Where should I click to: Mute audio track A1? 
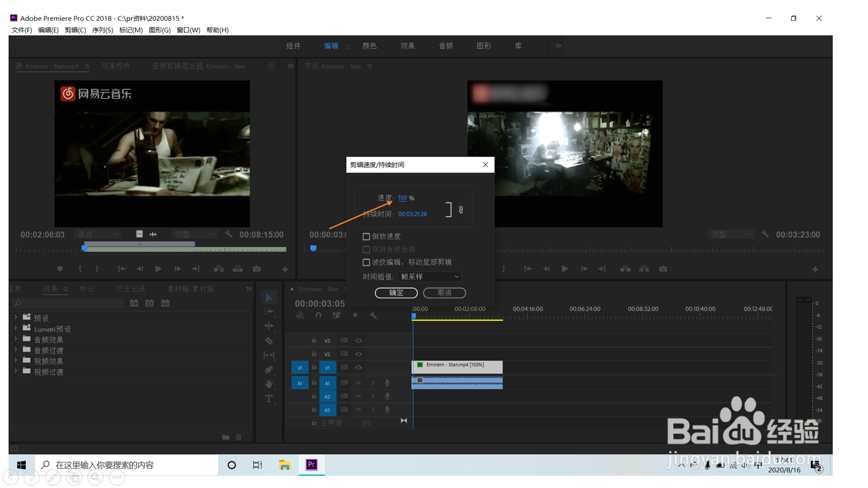click(x=359, y=383)
